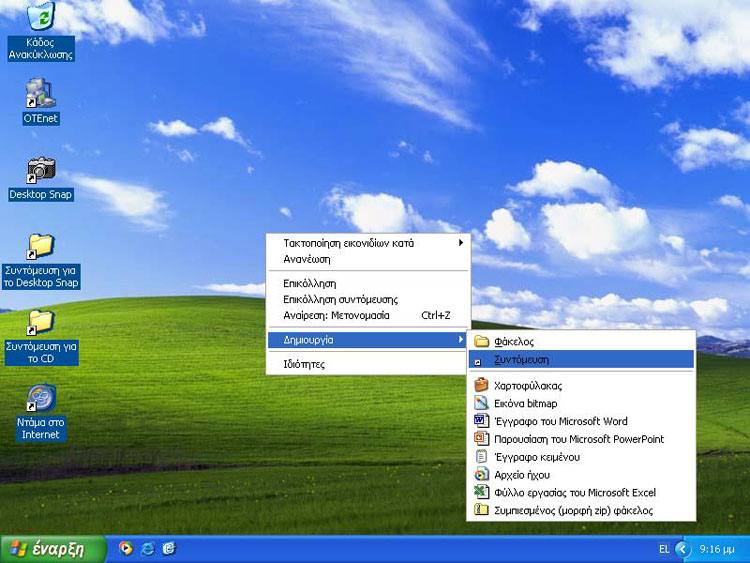
Task: Select Έγγραφο κειμένου in the submenu
Action: point(581,457)
